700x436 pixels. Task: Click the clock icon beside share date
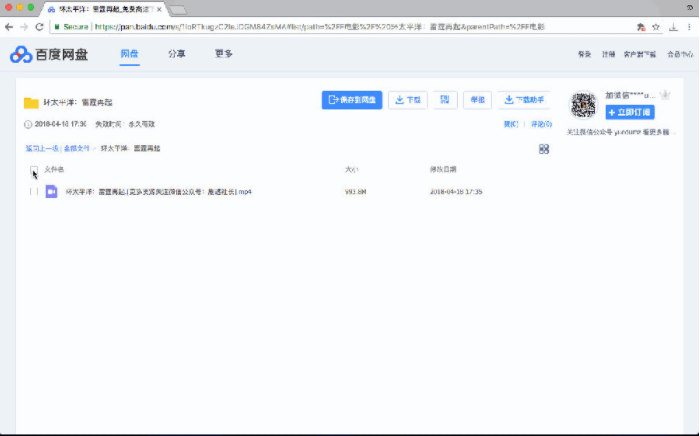pyautogui.click(x=28, y=125)
